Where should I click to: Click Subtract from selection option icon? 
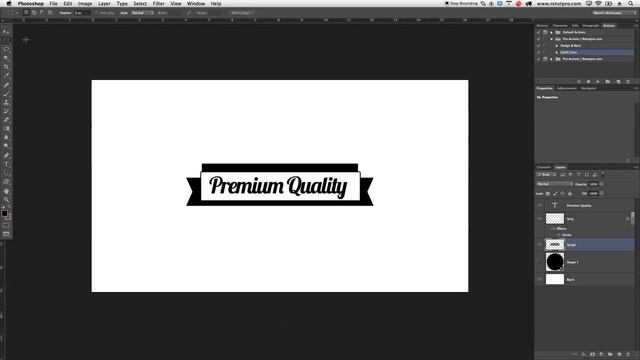pyautogui.click(x=42, y=13)
